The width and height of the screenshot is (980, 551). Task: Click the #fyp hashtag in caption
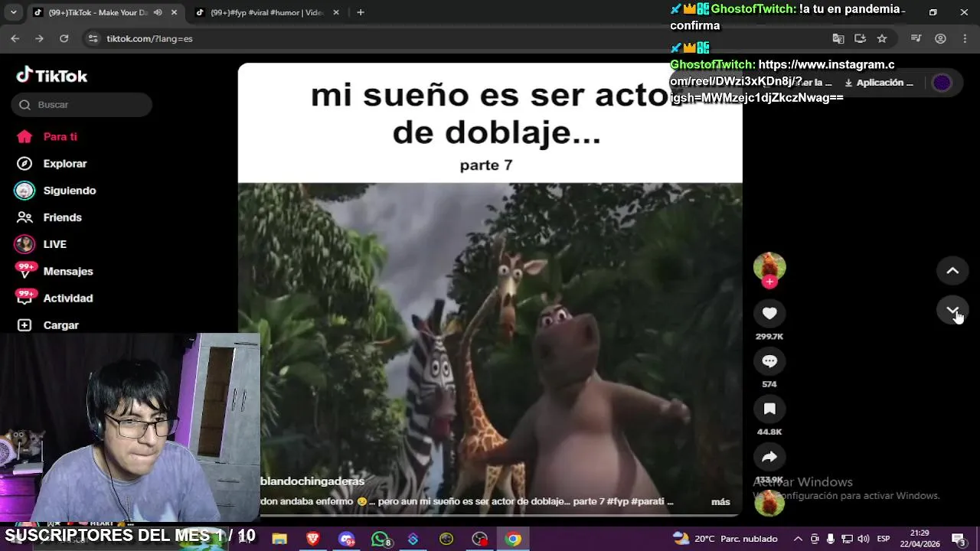click(x=619, y=502)
